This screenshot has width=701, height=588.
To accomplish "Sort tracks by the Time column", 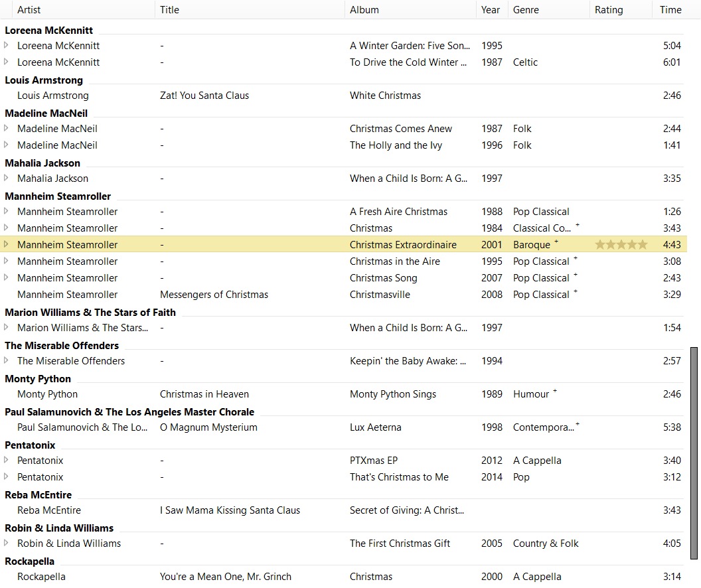I will tap(670, 10).
